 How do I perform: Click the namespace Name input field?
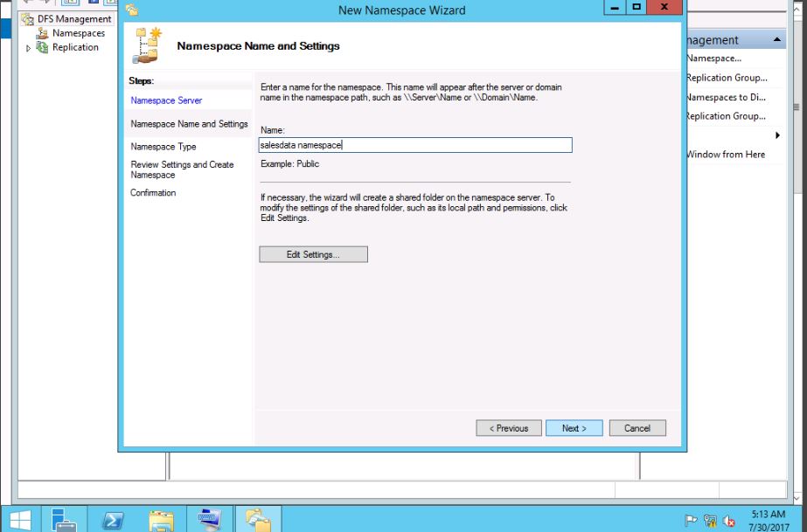415,145
